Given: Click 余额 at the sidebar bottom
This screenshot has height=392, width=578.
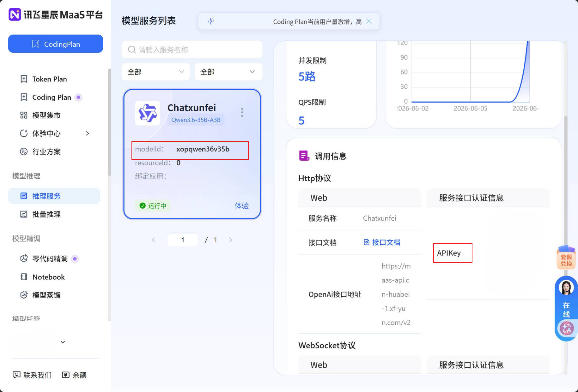Looking at the screenshot, I should [x=74, y=375].
